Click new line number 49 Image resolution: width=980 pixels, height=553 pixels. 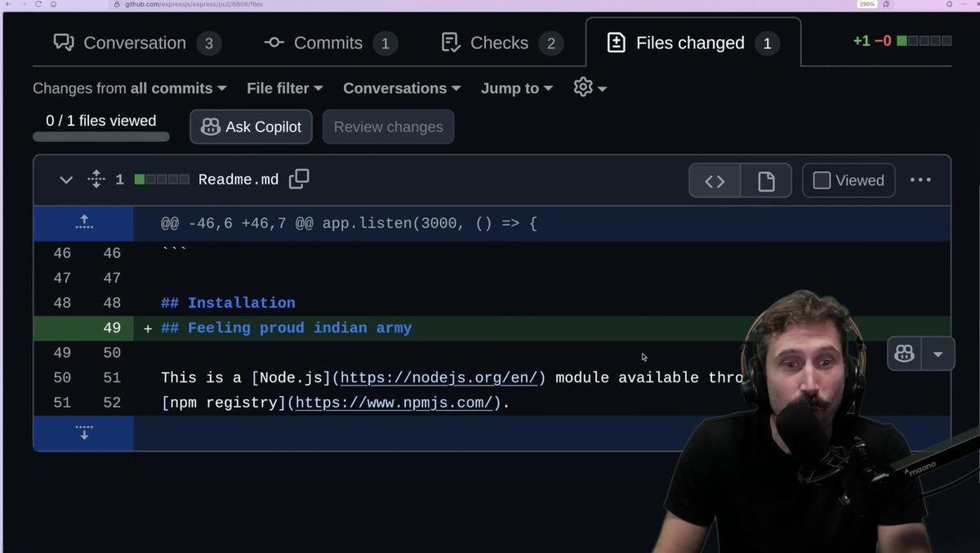[x=112, y=328]
